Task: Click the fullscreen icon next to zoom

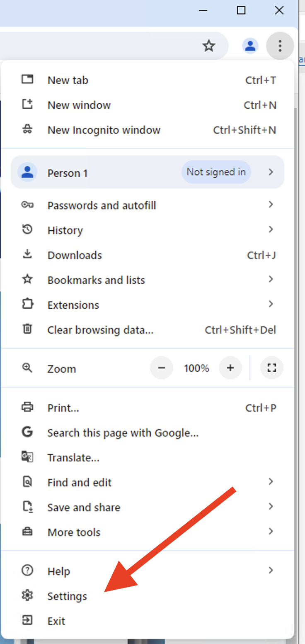Action: 271,368
